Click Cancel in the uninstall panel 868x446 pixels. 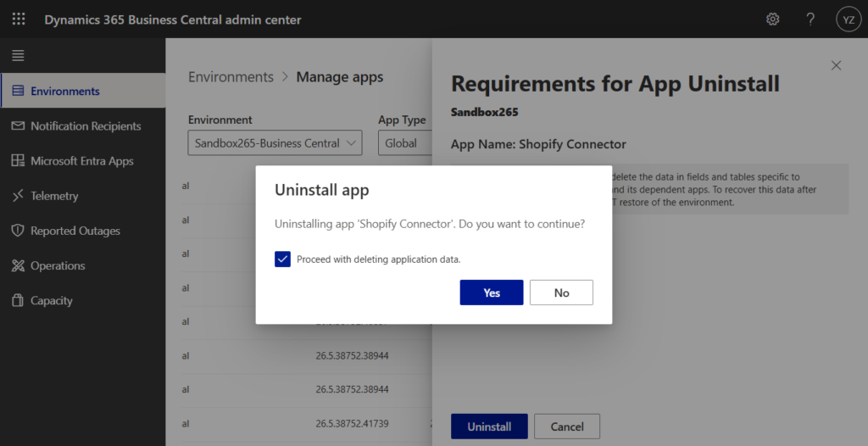coord(567,426)
